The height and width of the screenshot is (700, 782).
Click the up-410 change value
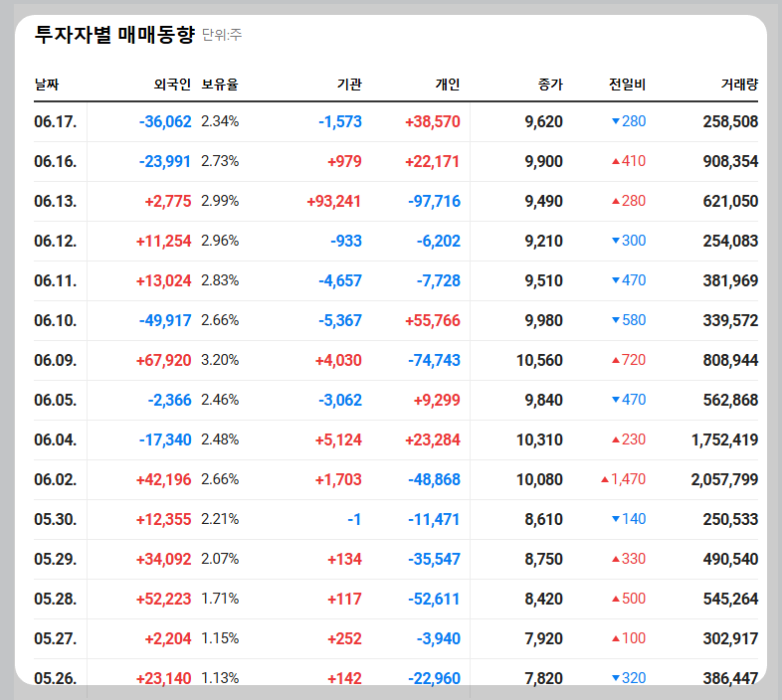coord(629,161)
